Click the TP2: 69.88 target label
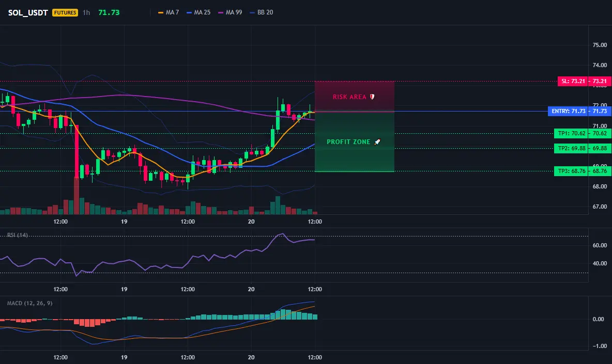612x364 pixels. (x=571, y=148)
